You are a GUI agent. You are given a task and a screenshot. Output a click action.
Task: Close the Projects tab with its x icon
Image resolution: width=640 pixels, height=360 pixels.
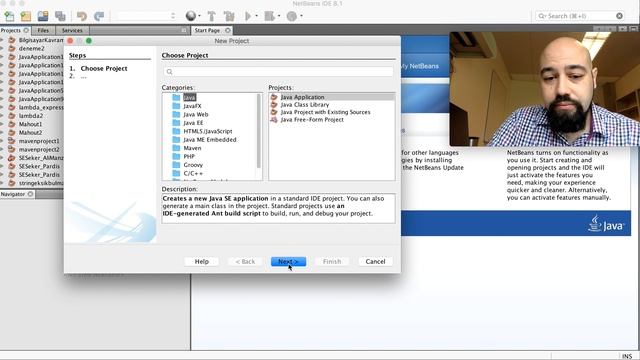(x=26, y=30)
